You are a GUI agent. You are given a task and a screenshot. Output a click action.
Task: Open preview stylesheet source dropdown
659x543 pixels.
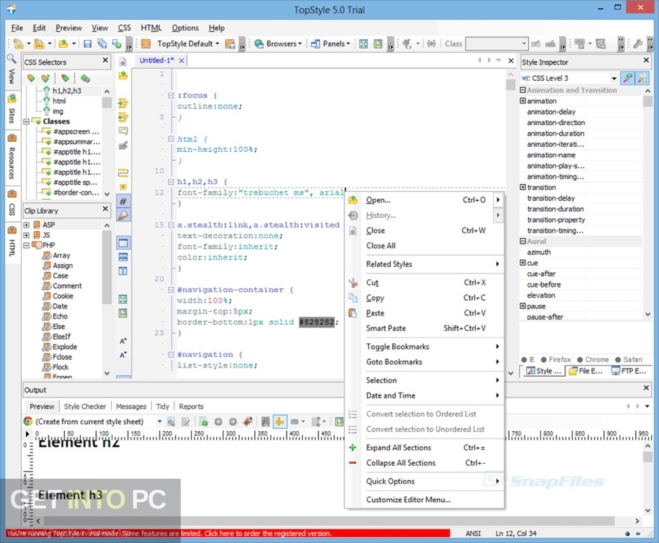pyautogui.click(x=159, y=421)
